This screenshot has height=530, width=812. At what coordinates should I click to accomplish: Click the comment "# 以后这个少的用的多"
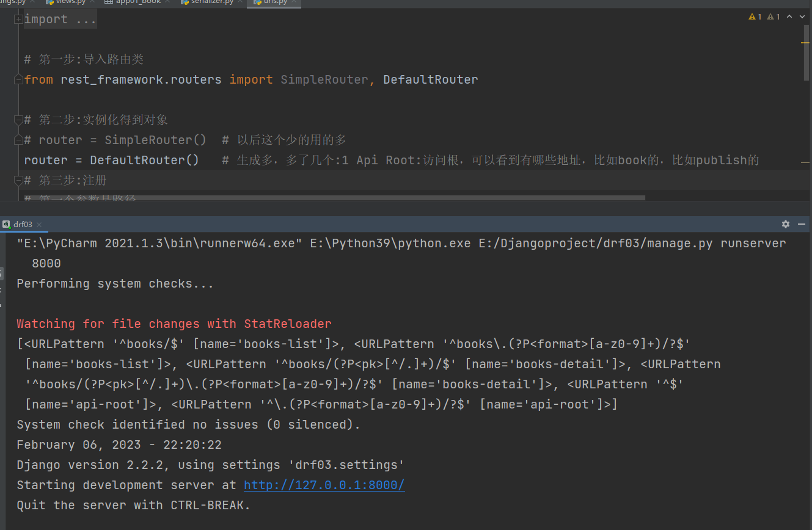(284, 140)
